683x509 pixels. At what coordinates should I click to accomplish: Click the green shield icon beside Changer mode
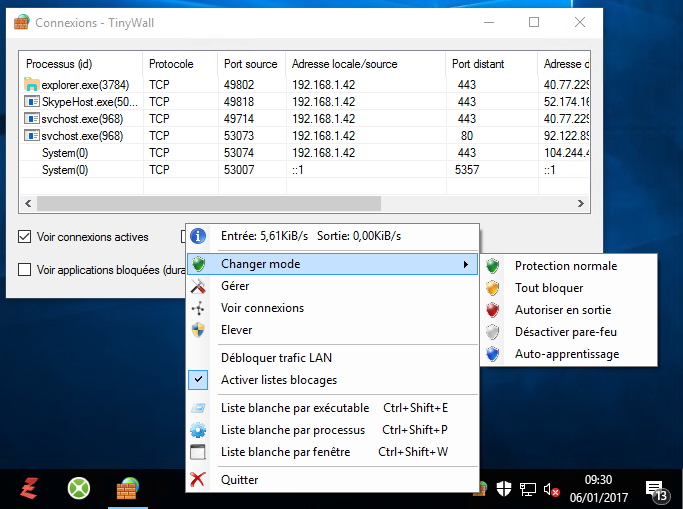point(198,264)
